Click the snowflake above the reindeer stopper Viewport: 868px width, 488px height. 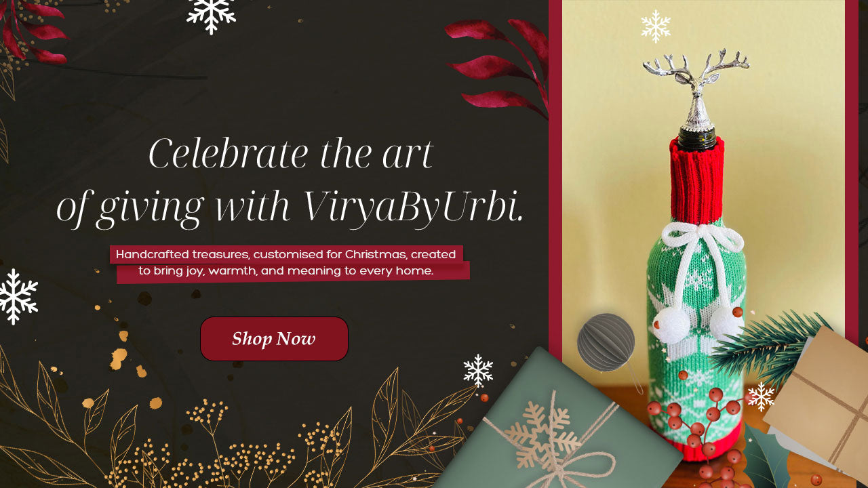(656, 26)
